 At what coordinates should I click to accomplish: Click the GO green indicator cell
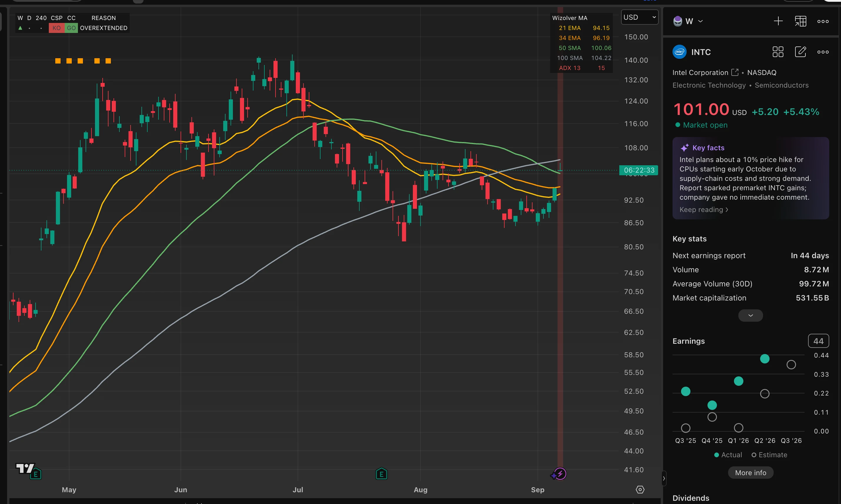tap(71, 28)
